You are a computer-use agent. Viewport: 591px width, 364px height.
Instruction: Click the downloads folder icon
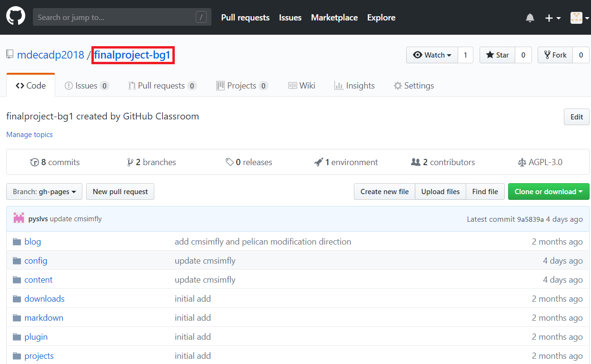click(x=17, y=299)
